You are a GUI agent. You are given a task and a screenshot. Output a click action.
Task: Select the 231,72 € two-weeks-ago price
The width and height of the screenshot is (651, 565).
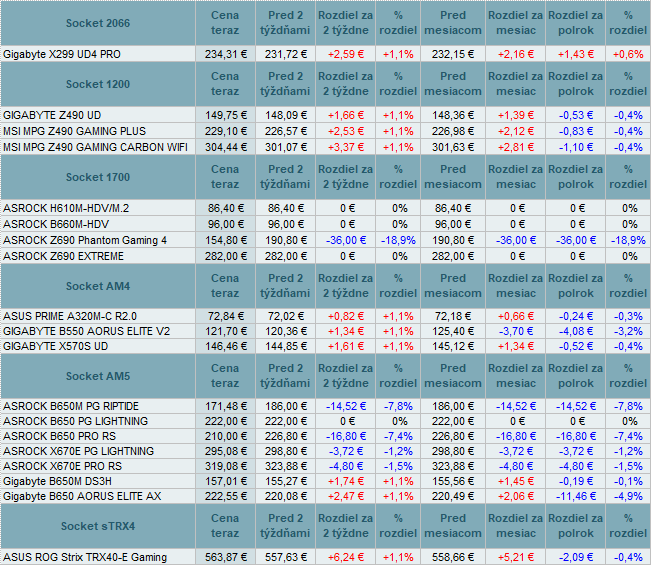tap(286, 54)
